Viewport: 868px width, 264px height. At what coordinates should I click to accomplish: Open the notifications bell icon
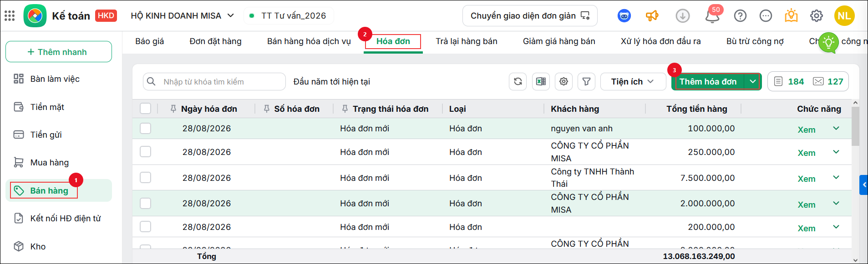(x=712, y=16)
